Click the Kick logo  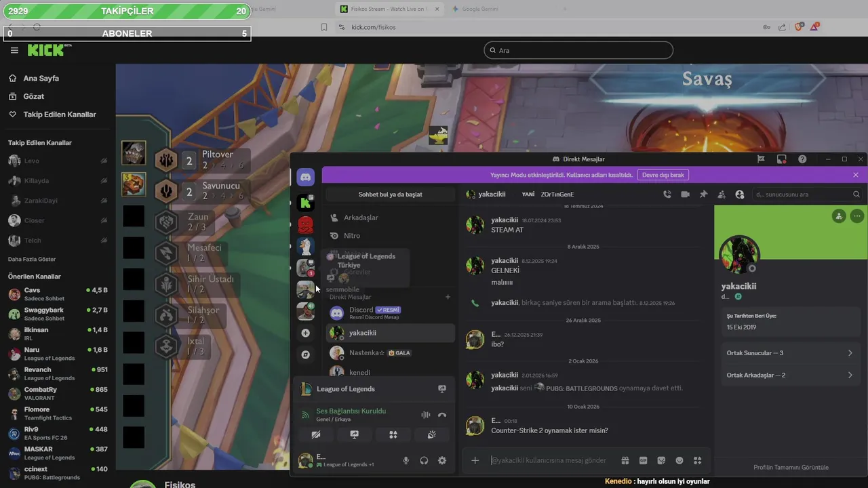click(x=50, y=49)
